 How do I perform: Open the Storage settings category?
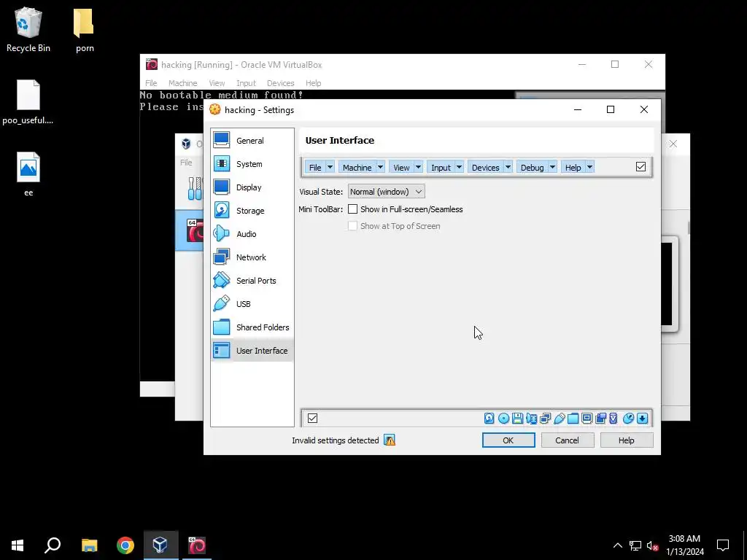point(252,211)
